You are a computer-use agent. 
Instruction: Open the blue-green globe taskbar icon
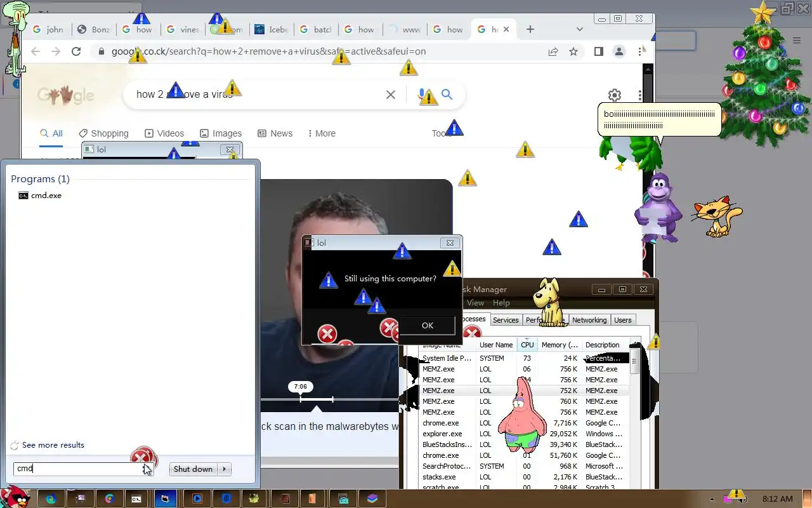(51, 498)
